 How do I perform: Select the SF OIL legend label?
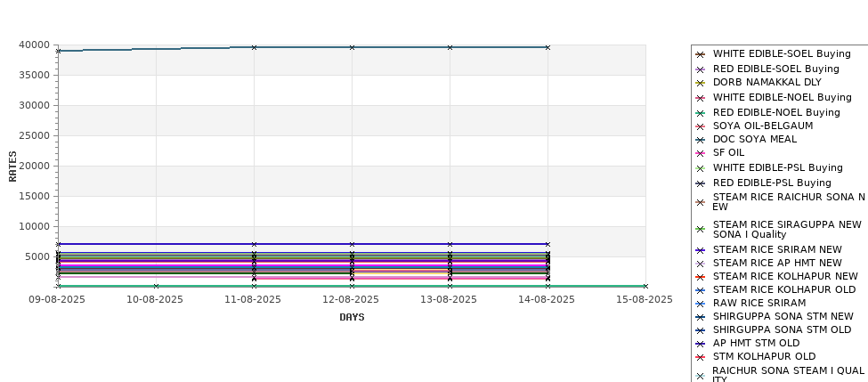(728, 152)
